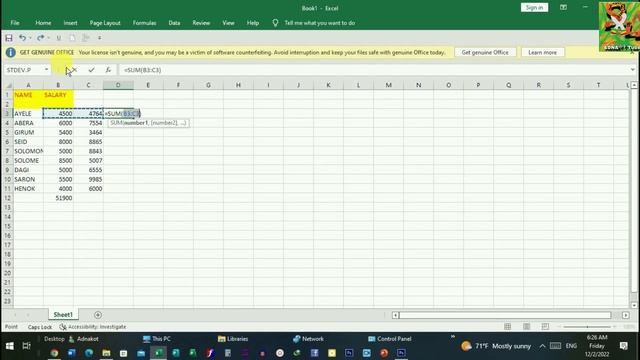This screenshot has height=360, width=640.
Task: Open Ribbon Display Options icon
Action: (563, 7)
